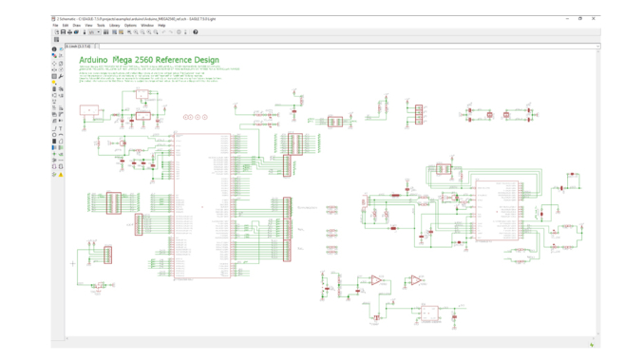The height and width of the screenshot is (362, 644).
Task: Click the green lightning status icon
Action: [x=592, y=345]
